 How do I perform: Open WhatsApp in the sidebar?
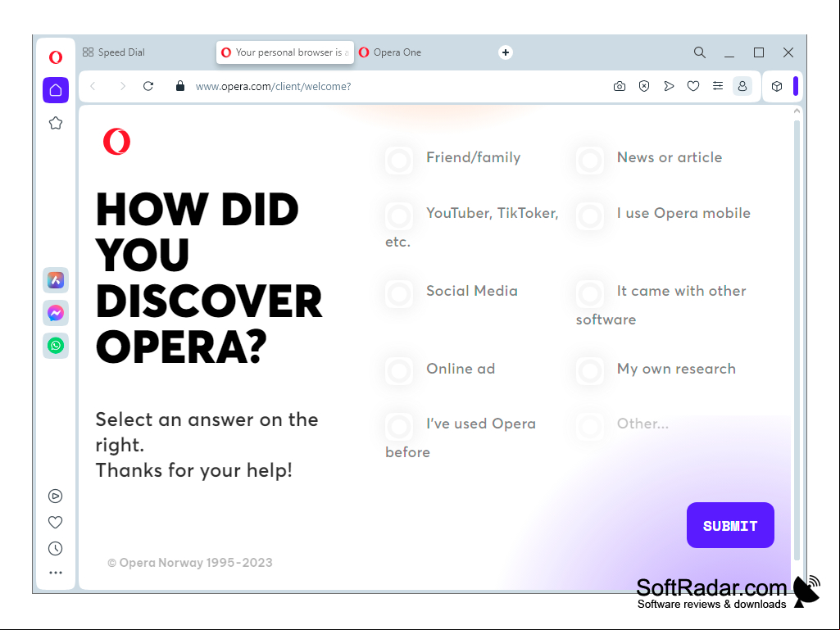click(x=56, y=346)
